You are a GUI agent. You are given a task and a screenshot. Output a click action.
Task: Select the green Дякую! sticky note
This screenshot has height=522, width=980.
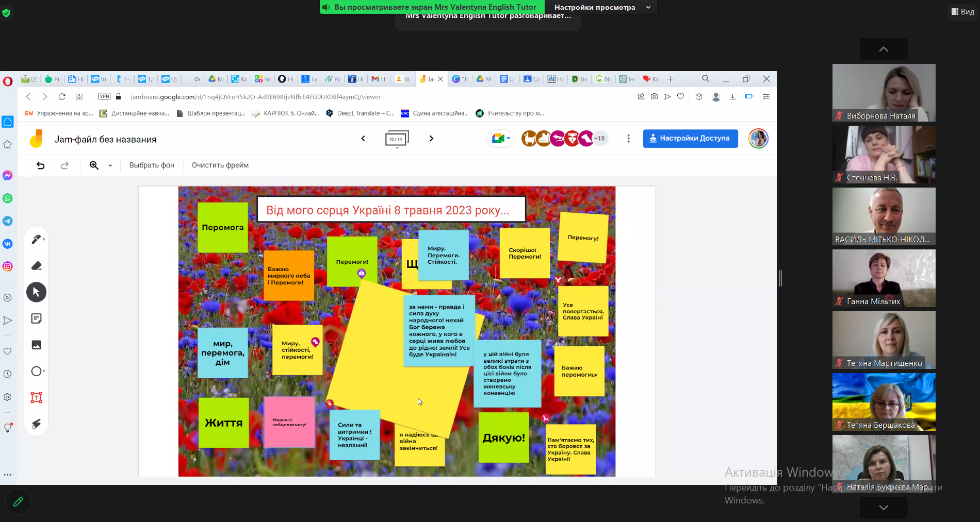pyautogui.click(x=503, y=437)
